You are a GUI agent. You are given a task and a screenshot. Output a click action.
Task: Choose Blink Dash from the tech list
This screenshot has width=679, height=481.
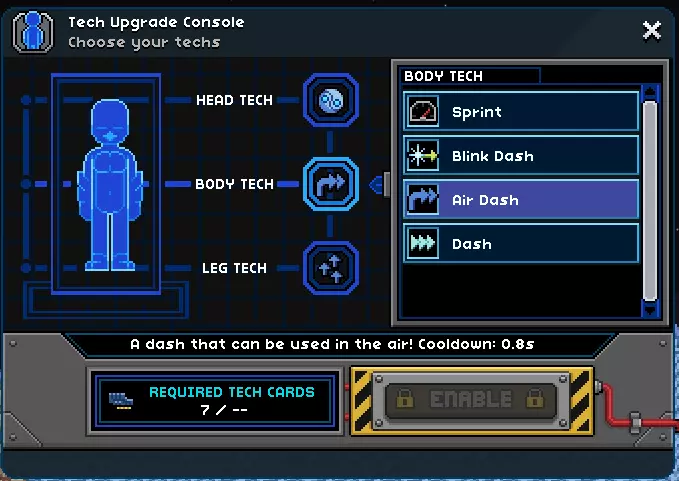click(x=521, y=155)
